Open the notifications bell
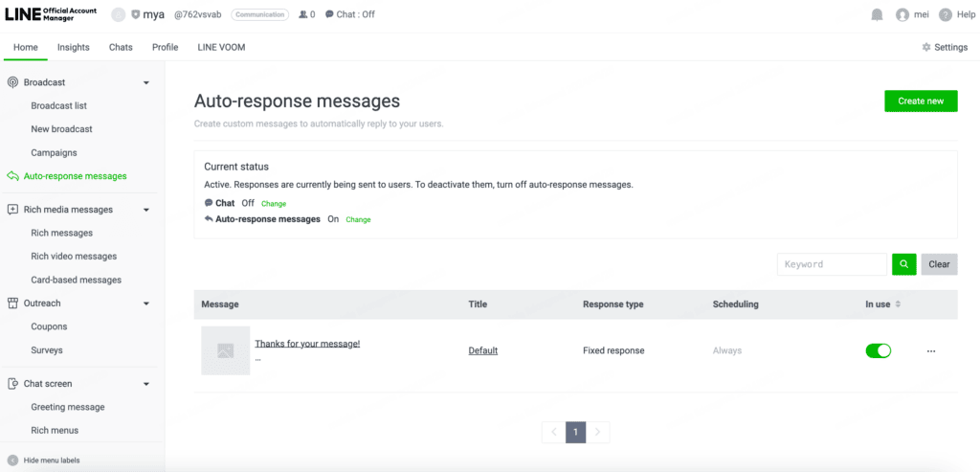980x472 pixels. [x=877, y=15]
